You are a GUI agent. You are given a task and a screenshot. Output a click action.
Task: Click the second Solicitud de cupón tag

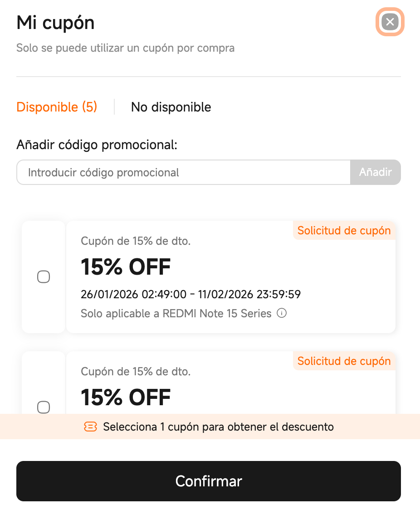(344, 361)
